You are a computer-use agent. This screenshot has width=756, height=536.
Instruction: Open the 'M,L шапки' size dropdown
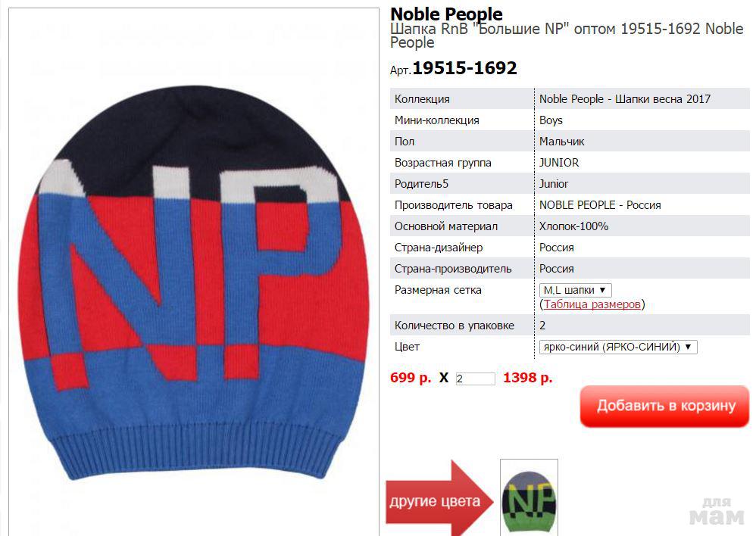coord(575,290)
